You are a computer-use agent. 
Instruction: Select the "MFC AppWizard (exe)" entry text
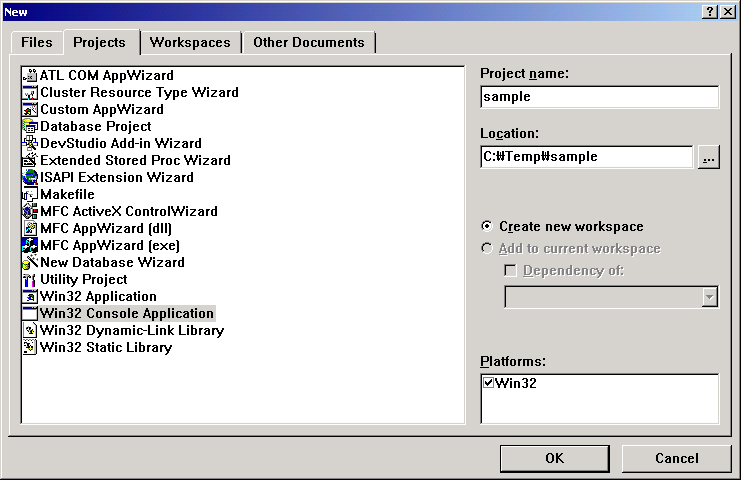(x=110, y=245)
